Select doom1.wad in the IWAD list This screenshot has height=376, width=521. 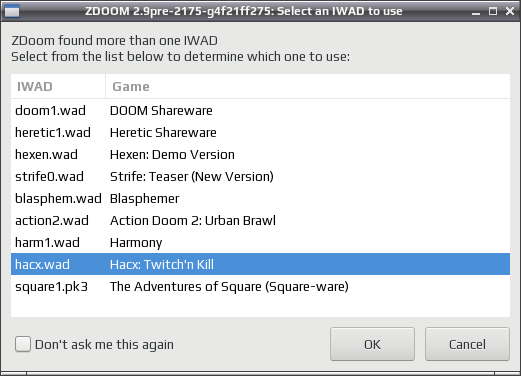tap(260, 110)
